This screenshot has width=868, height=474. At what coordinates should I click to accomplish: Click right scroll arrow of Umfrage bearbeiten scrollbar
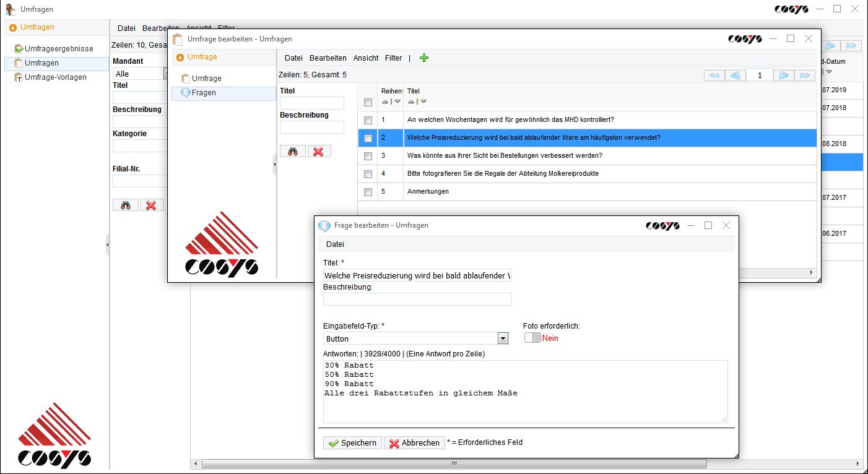pos(812,273)
